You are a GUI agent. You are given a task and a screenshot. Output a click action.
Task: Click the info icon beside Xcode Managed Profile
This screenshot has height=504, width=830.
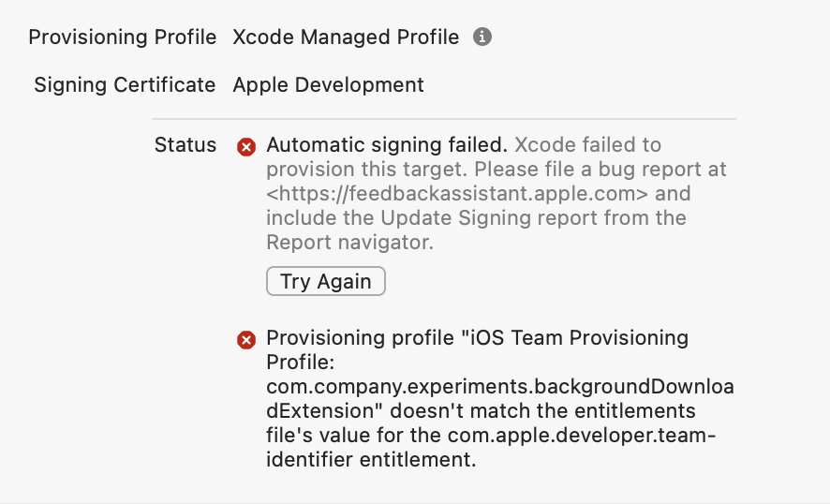coord(482,37)
